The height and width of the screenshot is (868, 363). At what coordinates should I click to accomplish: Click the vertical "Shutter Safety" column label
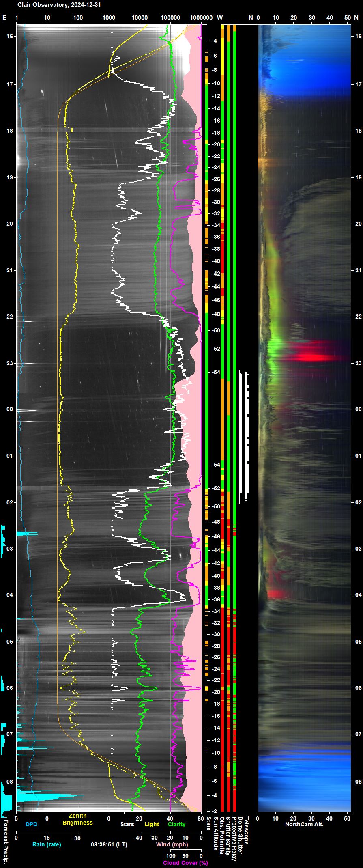(228, 836)
